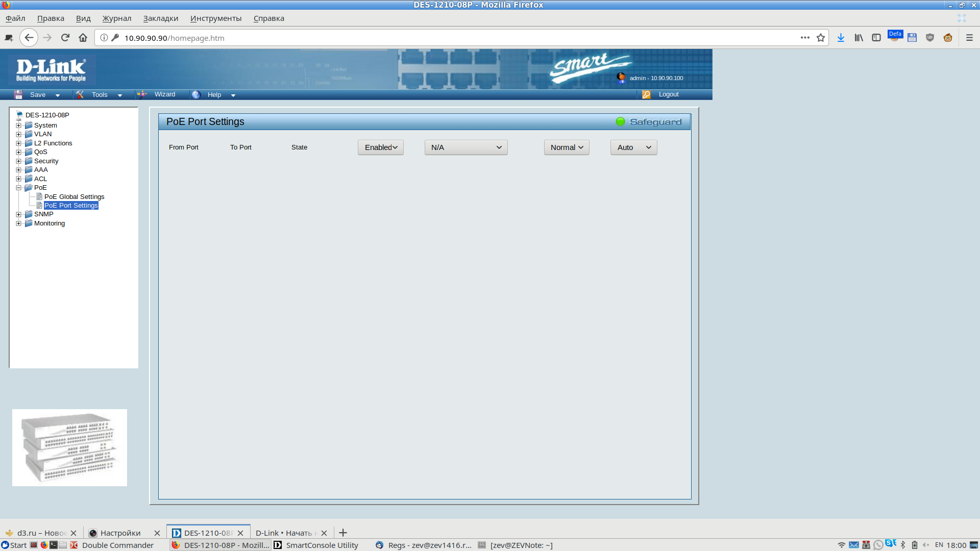Open the Normal priority dropdown
The image size is (980, 551).
point(567,147)
